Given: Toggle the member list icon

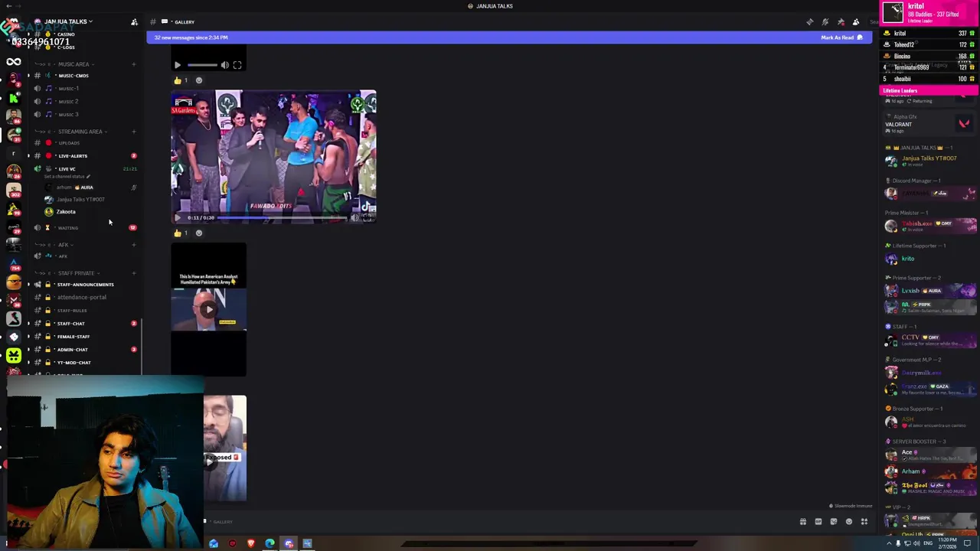Looking at the screenshot, I should pyautogui.click(x=856, y=21).
